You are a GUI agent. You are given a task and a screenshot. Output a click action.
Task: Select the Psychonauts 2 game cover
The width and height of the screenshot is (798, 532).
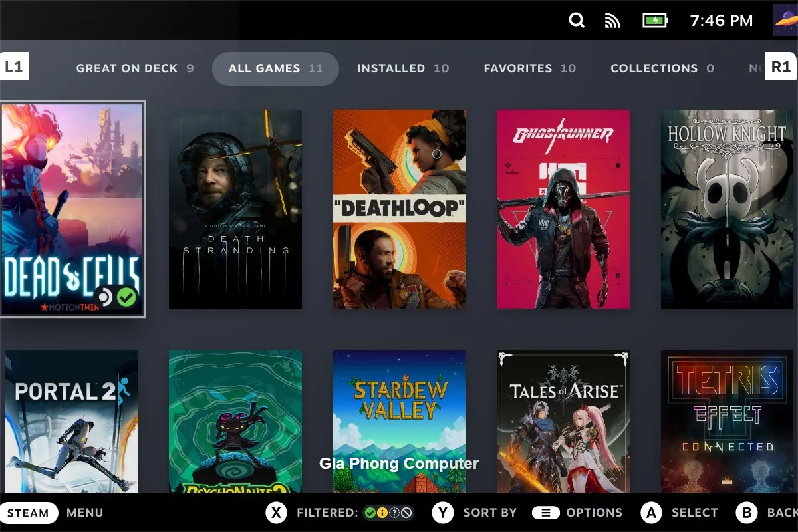[235, 422]
